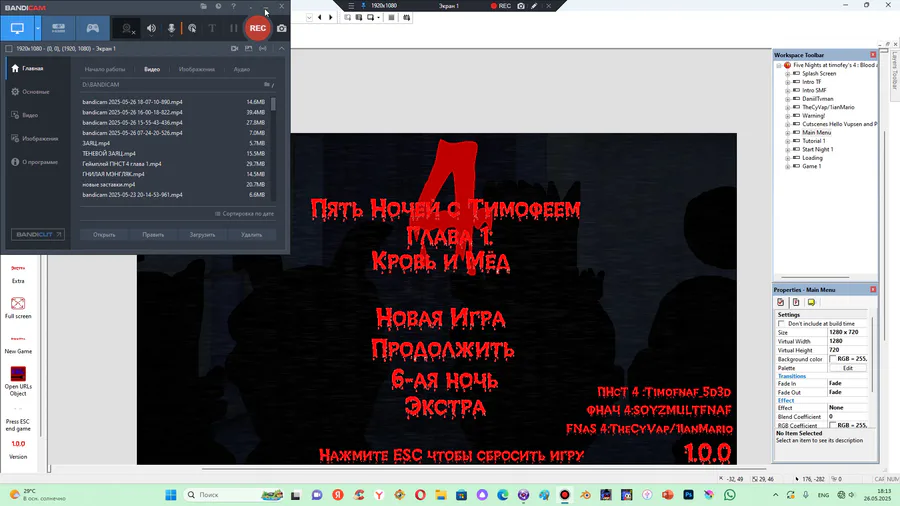Image resolution: width=900 pixels, height=506 pixels.
Task: Select game recording mode gamepad icon
Action: [x=92, y=28]
